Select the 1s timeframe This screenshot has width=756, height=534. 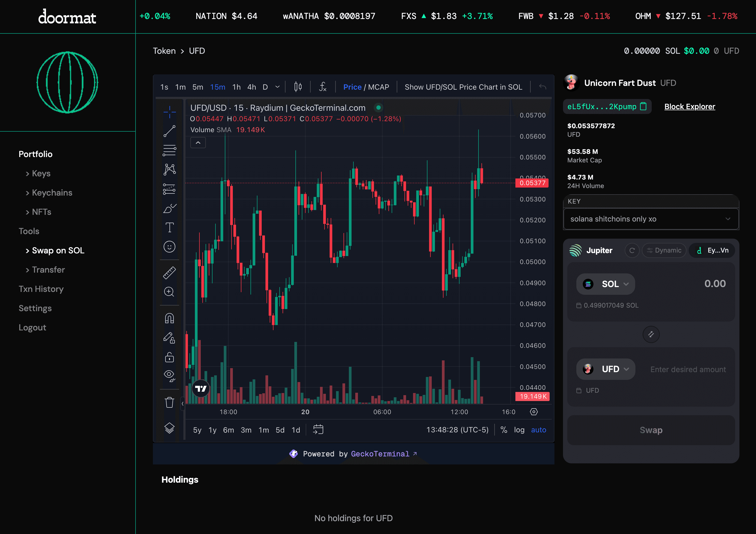coord(164,87)
